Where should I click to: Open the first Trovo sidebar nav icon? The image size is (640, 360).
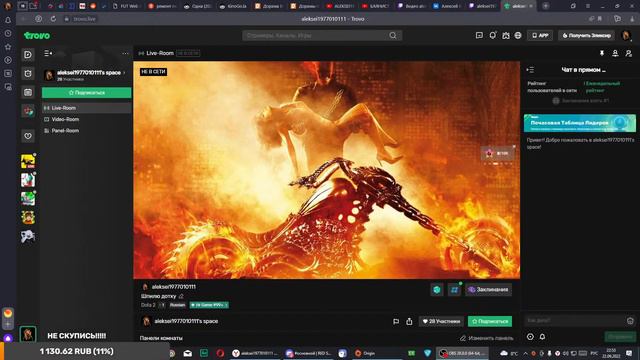(x=28, y=54)
